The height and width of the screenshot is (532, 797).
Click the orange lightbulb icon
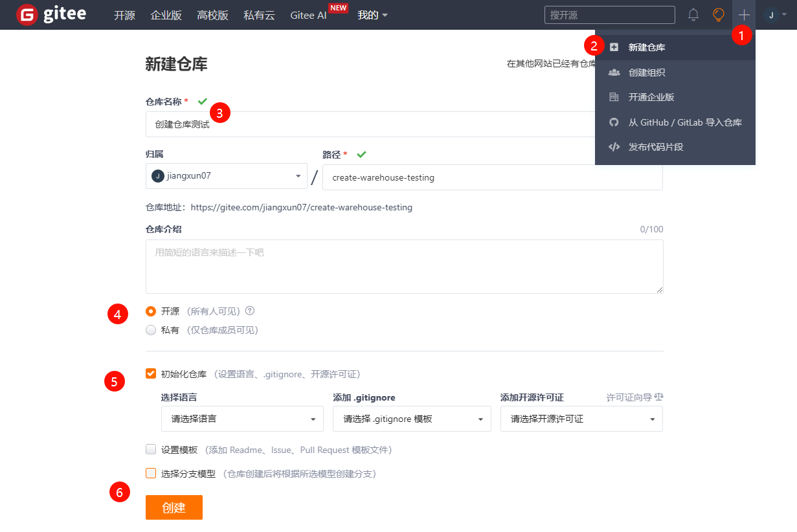click(x=719, y=14)
